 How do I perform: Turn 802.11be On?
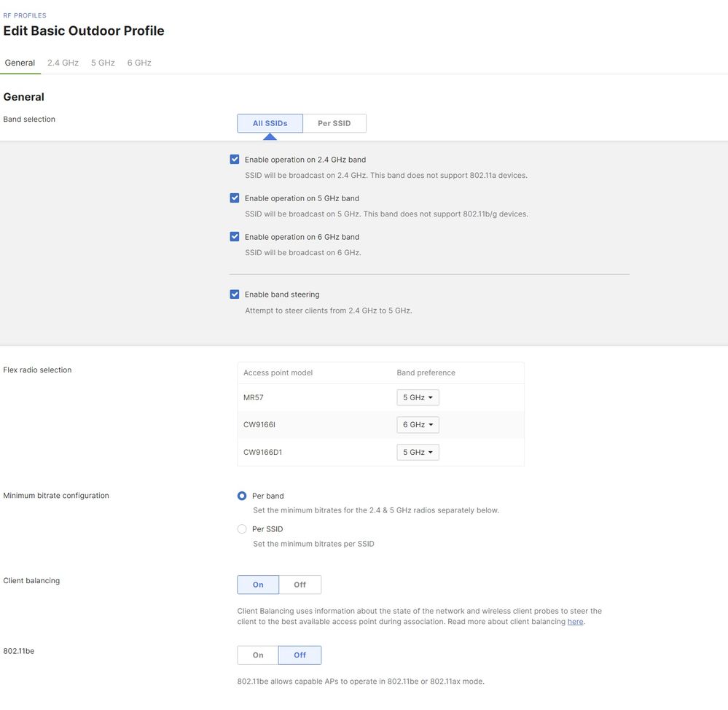258,655
